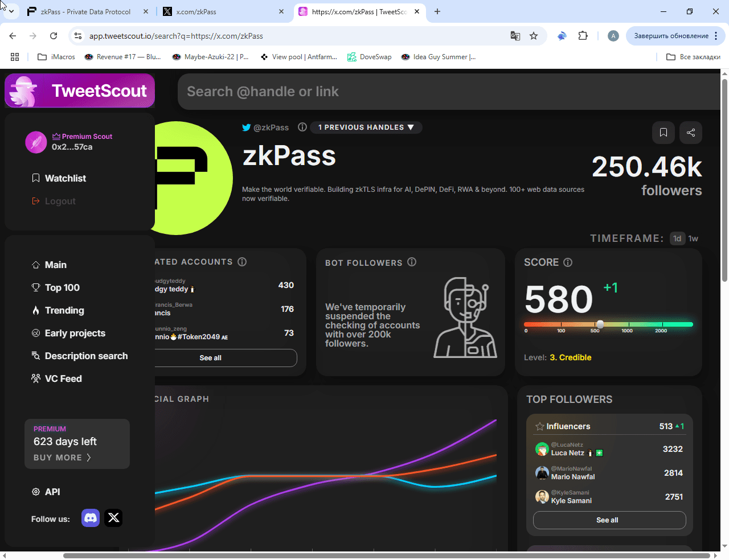Open the TweetScout logo home link
Viewport: 729px width, 560px height.
[x=80, y=90]
